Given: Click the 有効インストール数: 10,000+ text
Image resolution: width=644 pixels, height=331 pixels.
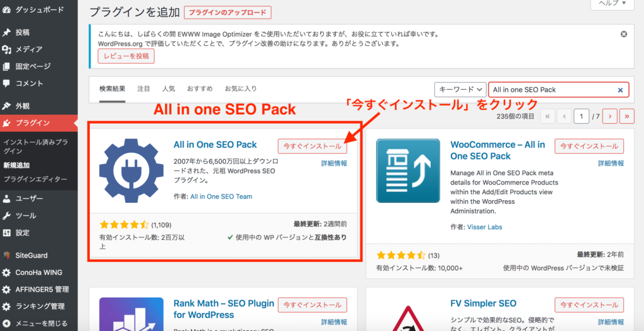Looking at the screenshot, I should (419, 268).
